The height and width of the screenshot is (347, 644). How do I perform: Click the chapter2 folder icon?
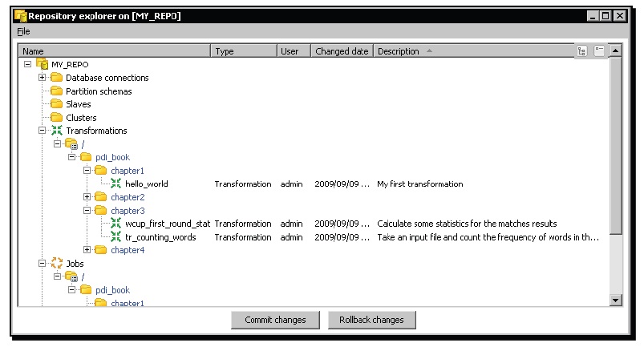(100, 197)
